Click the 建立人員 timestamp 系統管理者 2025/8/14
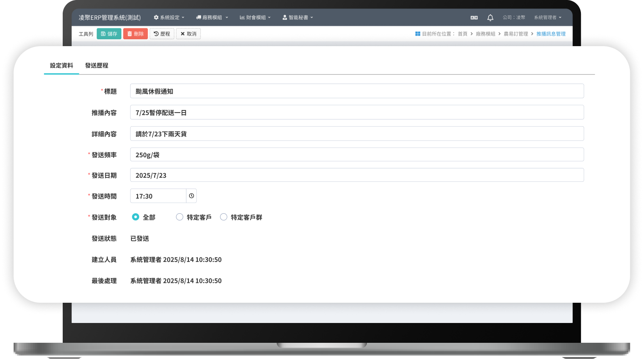Screen dimensions: 644x359 176,259
